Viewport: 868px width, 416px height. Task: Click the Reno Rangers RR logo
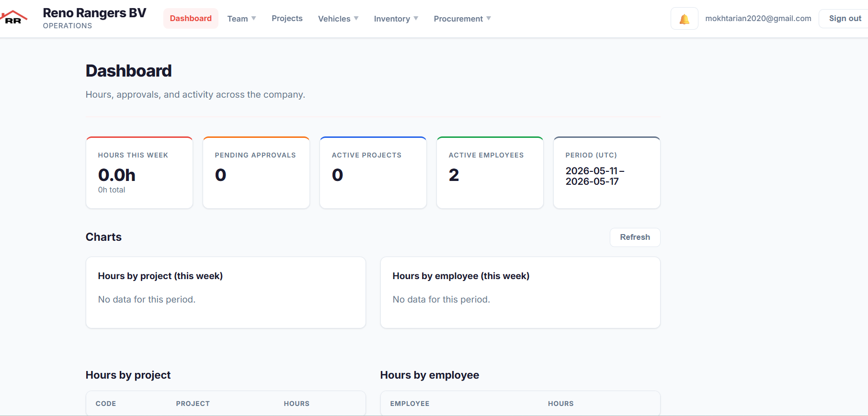13,18
